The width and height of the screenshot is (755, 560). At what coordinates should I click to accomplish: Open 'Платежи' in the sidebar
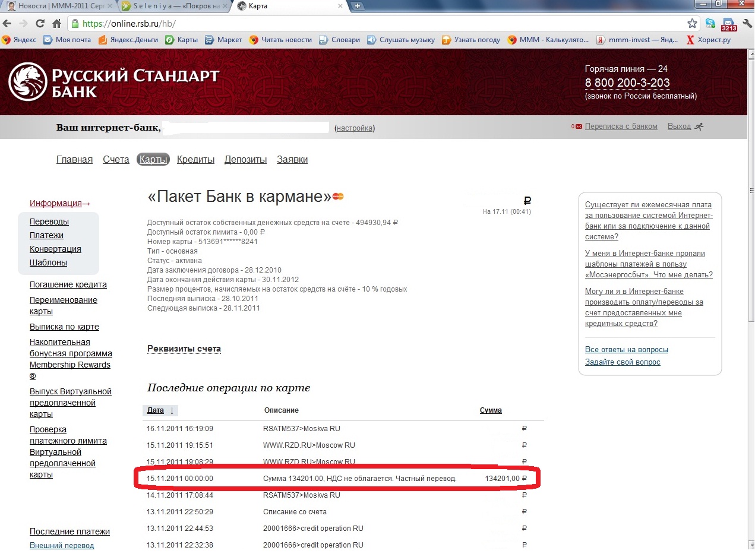coord(46,235)
